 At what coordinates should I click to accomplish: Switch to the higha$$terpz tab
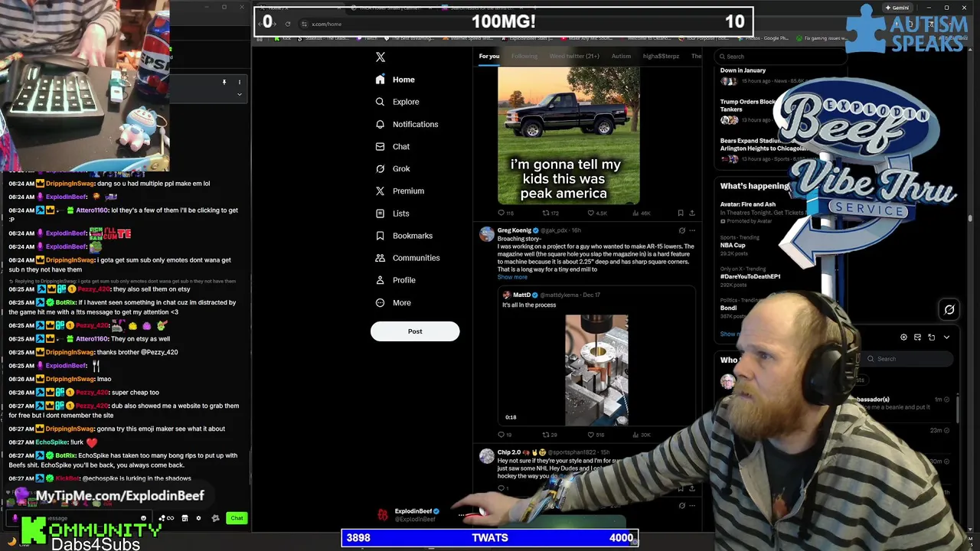click(x=661, y=56)
